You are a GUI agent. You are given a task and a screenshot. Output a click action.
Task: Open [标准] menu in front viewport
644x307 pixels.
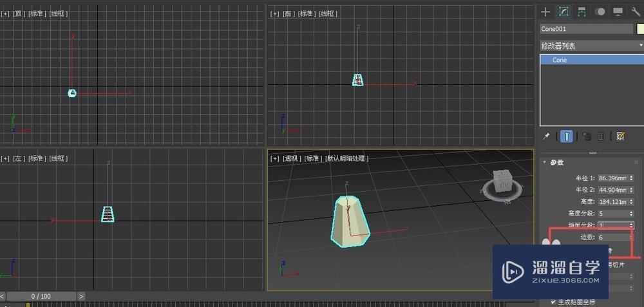[307, 14]
